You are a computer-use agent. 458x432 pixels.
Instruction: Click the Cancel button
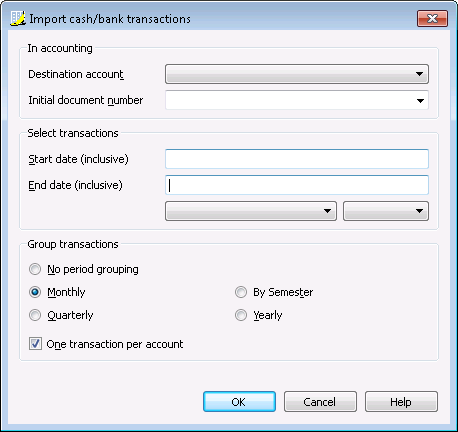[x=320, y=402]
